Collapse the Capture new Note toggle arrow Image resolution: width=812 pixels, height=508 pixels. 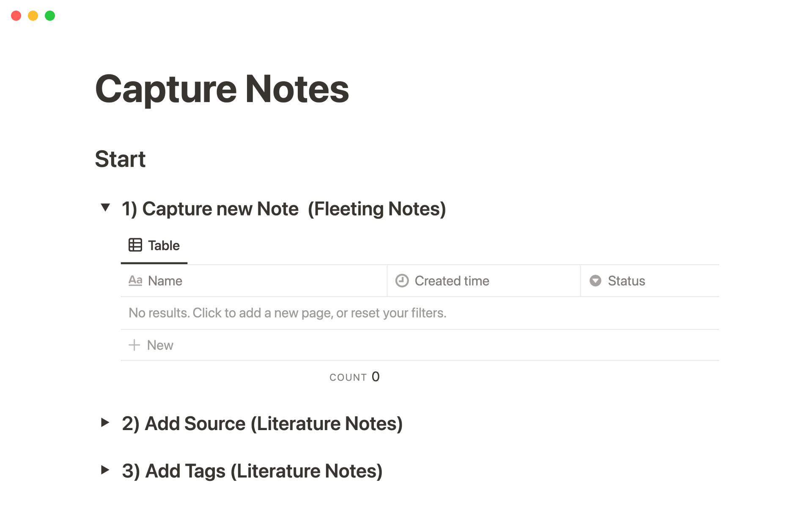point(105,207)
